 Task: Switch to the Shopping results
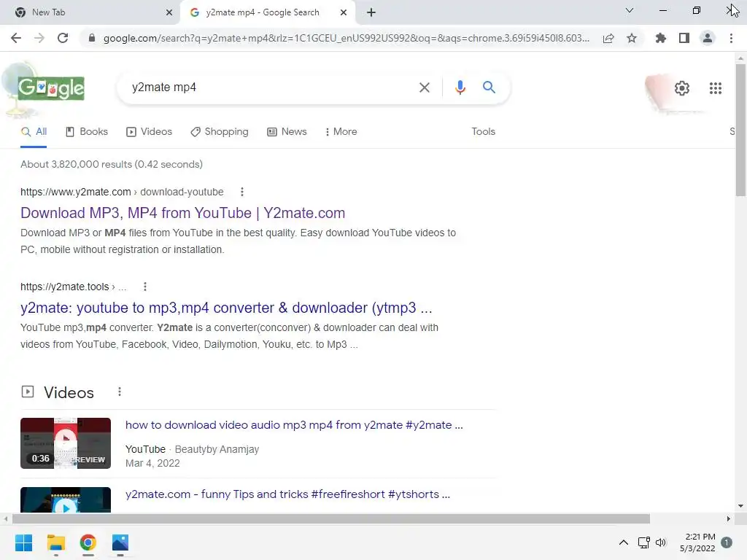click(219, 131)
